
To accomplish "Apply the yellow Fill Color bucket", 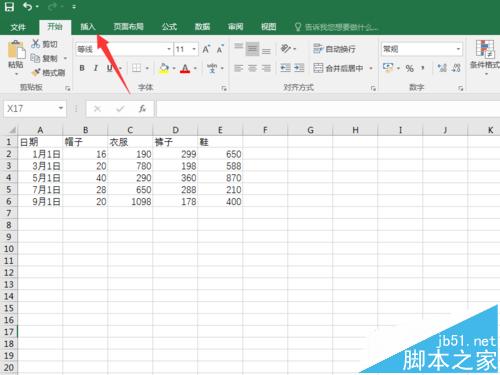I will (x=164, y=68).
